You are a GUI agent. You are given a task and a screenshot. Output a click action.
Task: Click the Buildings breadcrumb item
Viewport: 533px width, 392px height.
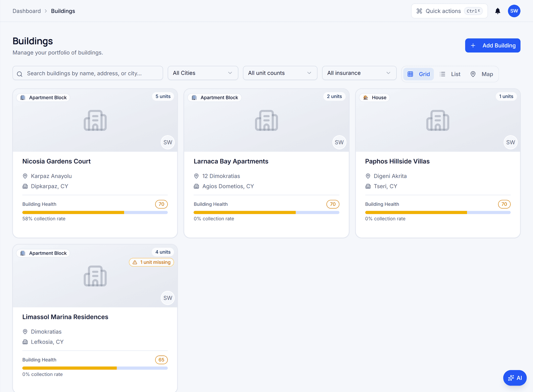63,11
